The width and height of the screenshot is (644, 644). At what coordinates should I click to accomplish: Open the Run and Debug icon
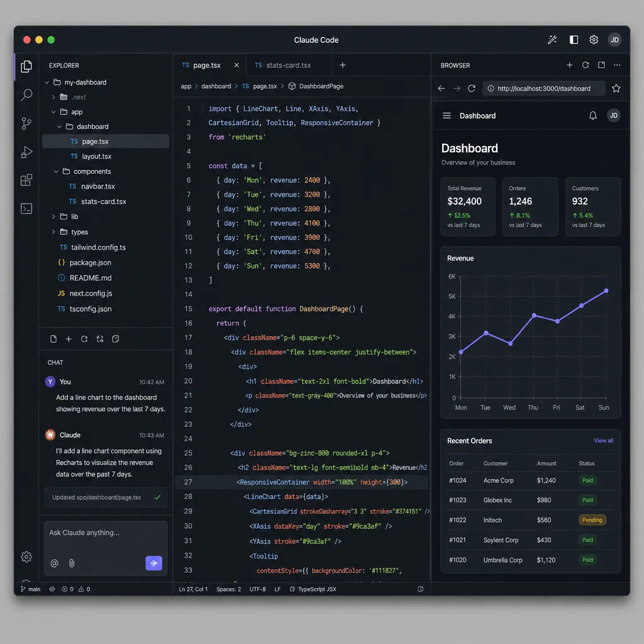tap(26, 152)
